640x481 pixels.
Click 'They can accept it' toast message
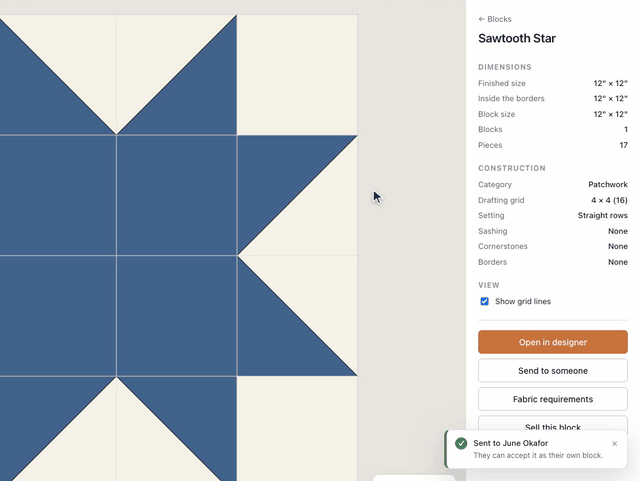pyautogui.click(x=538, y=455)
